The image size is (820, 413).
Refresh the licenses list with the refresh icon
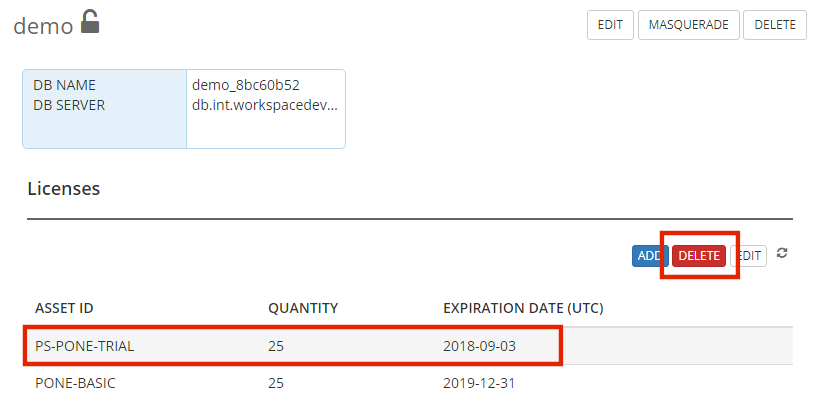[x=782, y=253]
